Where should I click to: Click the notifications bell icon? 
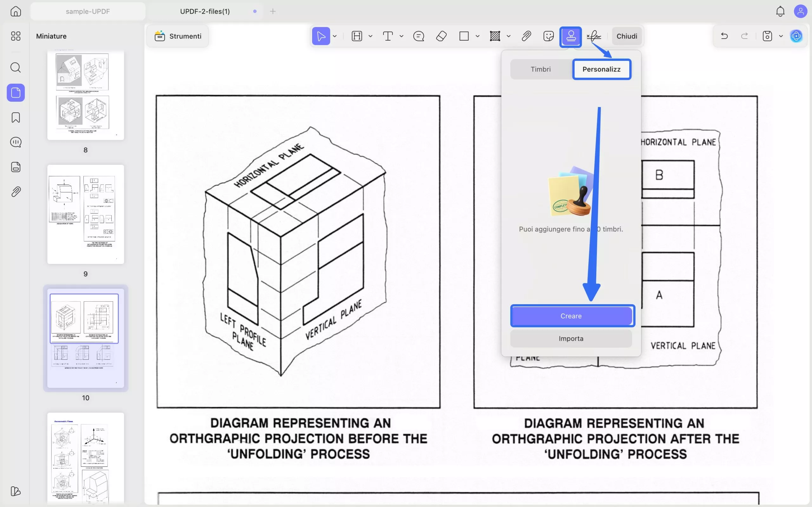780,11
